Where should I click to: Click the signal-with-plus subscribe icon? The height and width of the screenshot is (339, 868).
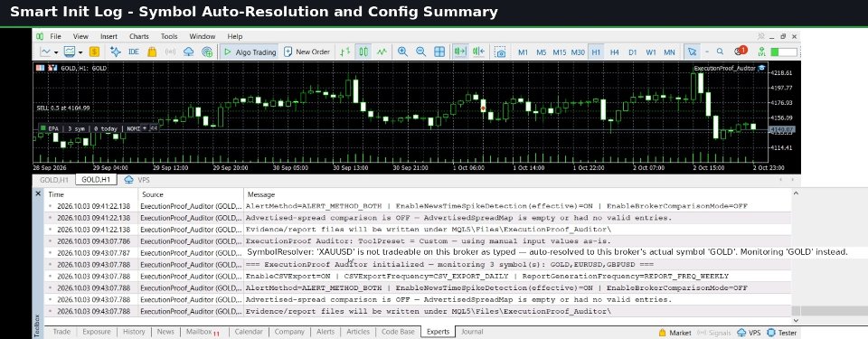(207, 52)
